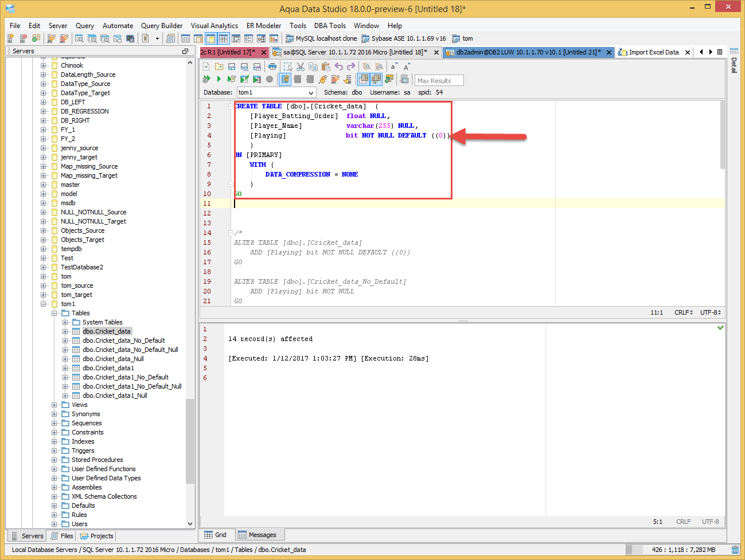Toggle the second highlighted results pane button
The image size is (745, 560).
pos(376,79)
